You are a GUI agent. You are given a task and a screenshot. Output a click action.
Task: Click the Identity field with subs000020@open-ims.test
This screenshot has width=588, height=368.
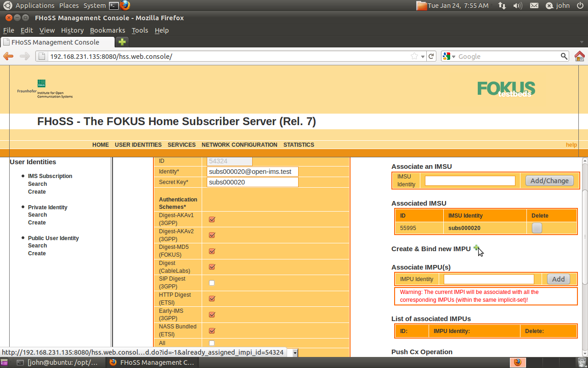click(x=253, y=172)
